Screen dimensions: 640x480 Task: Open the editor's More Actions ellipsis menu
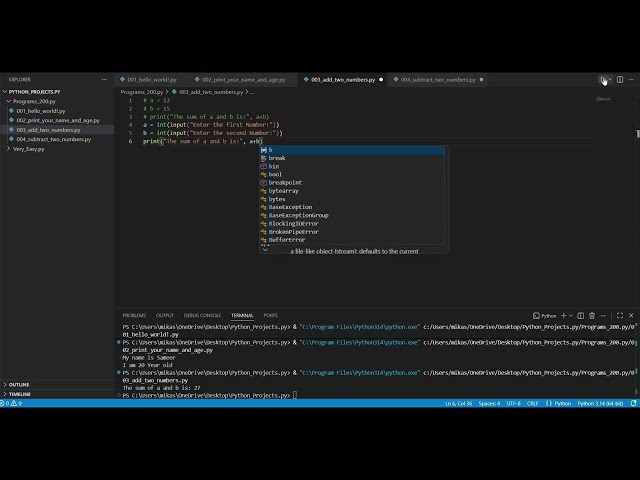tap(631, 80)
